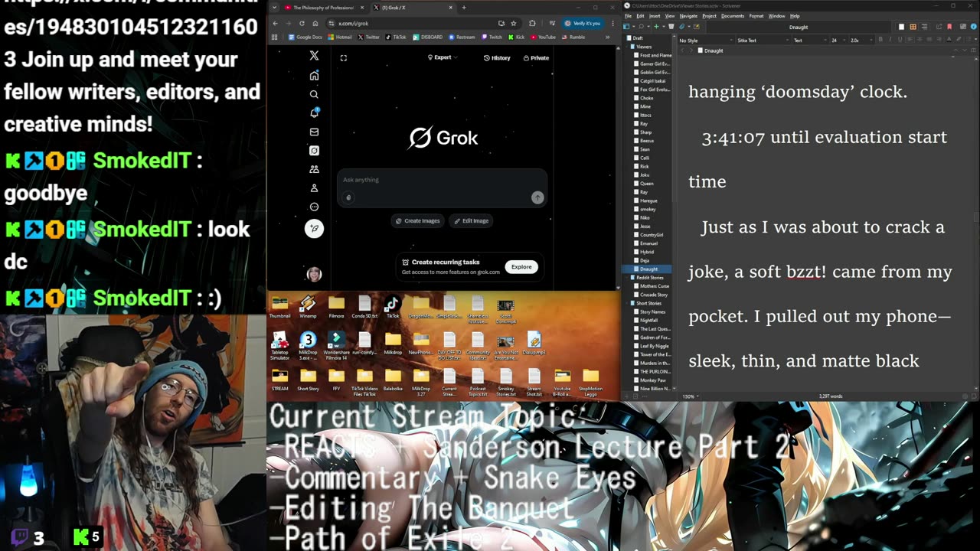This screenshot has height=551, width=980.
Task: Click Scrivener text color A icon
Action: click(x=949, y=40)
